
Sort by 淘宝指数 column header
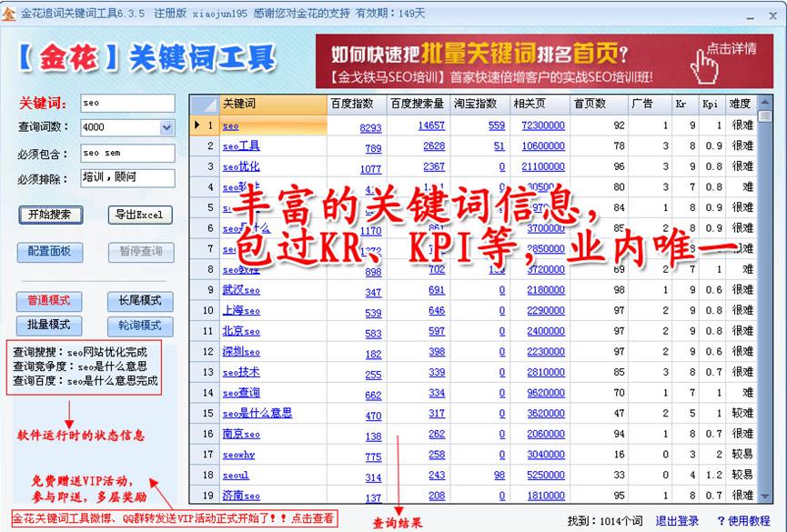[x=479, y=104]
